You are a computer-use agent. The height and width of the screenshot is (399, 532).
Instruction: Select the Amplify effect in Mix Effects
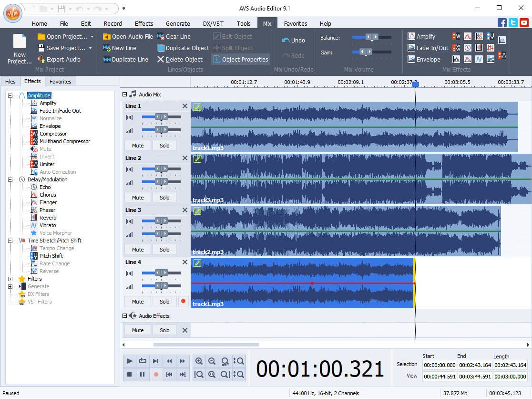pyautogui.click(x=423, y=36)
